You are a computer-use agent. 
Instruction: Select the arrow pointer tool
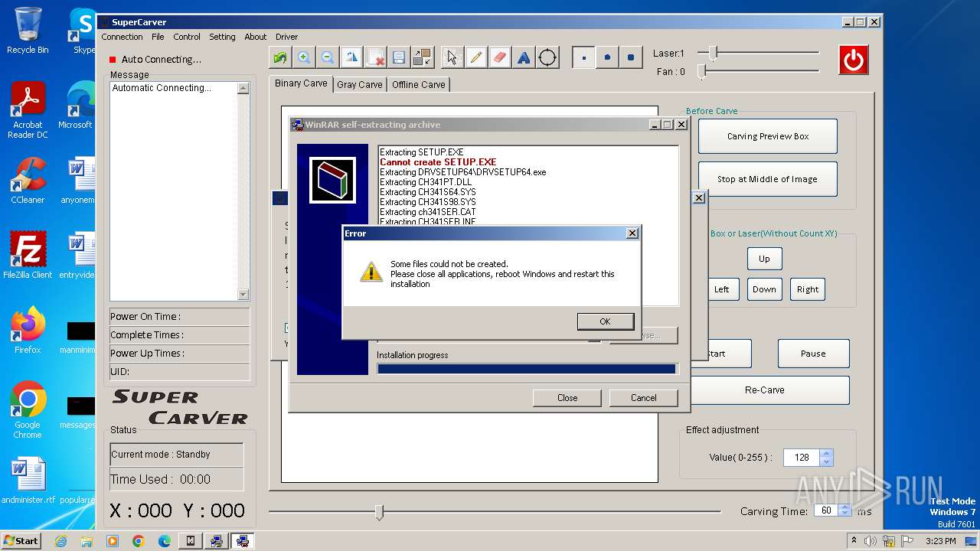[x=452, y=57]
